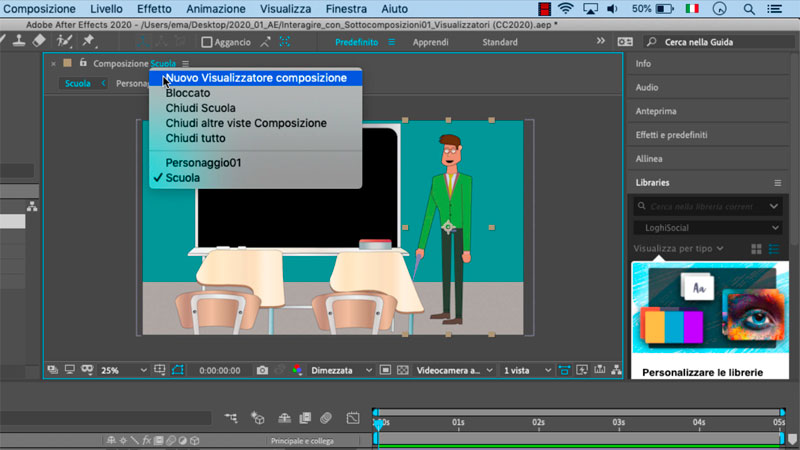Click the always preview this view icon

click(x=52, y=370)
